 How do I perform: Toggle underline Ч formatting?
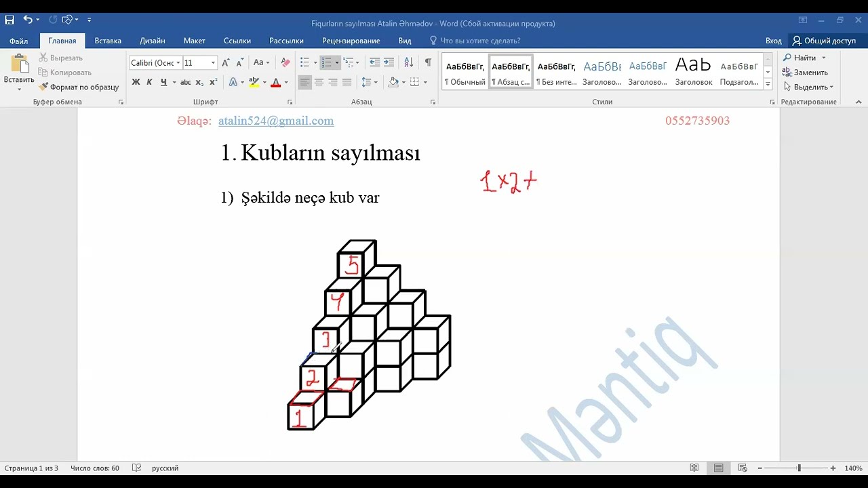163,82
